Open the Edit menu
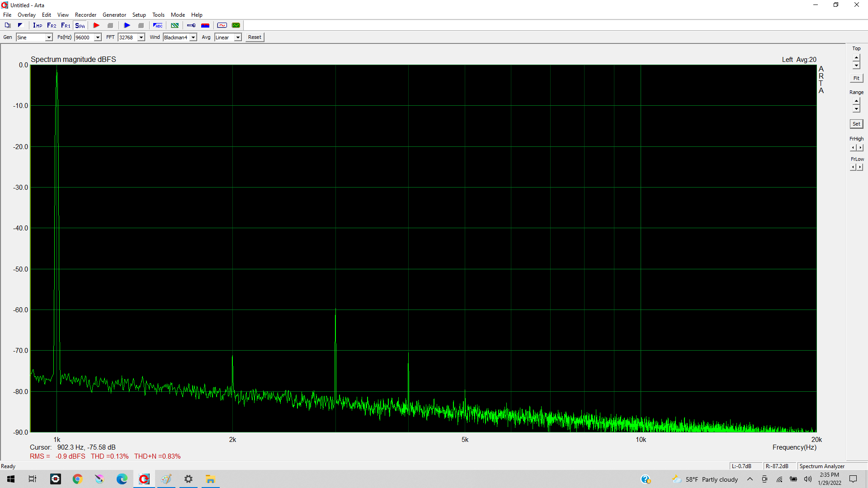Image resolution: width=868 pixels, height=488 pixels. point(47,15)
